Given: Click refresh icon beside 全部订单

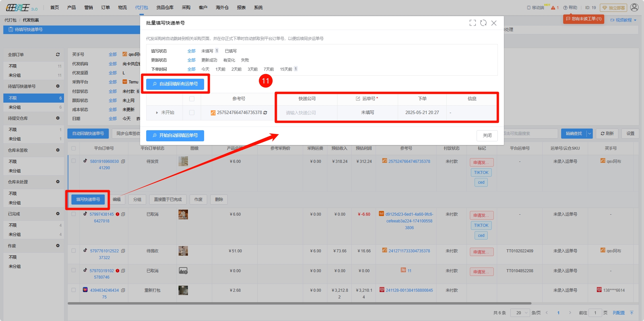Looking at the screenshot, I should pyautogui.click(x=58, y=55).
